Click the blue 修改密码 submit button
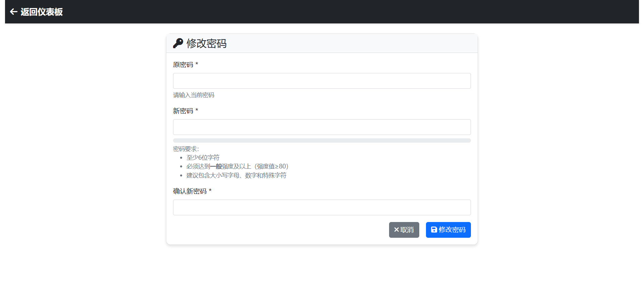 [x=448, y=230]
